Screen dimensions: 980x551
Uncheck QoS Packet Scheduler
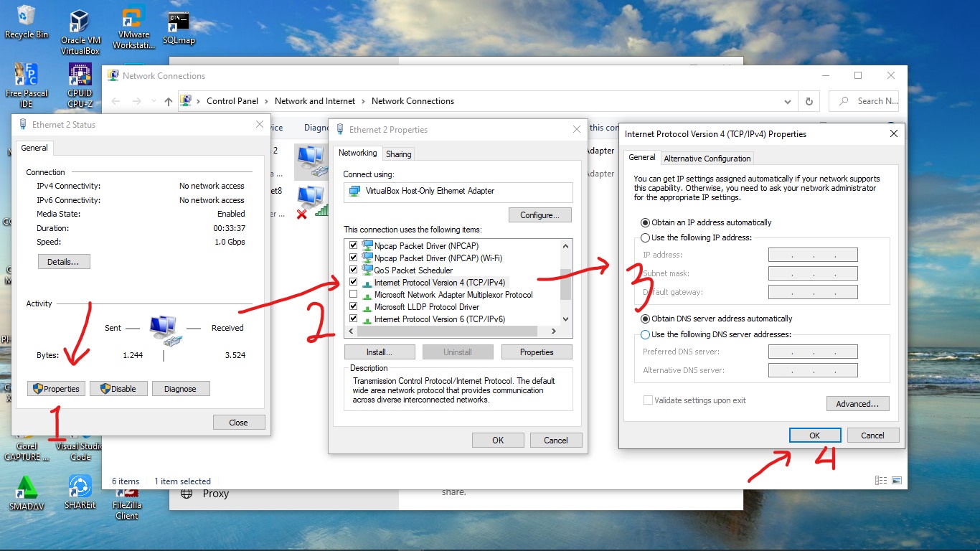pos(353,270)
